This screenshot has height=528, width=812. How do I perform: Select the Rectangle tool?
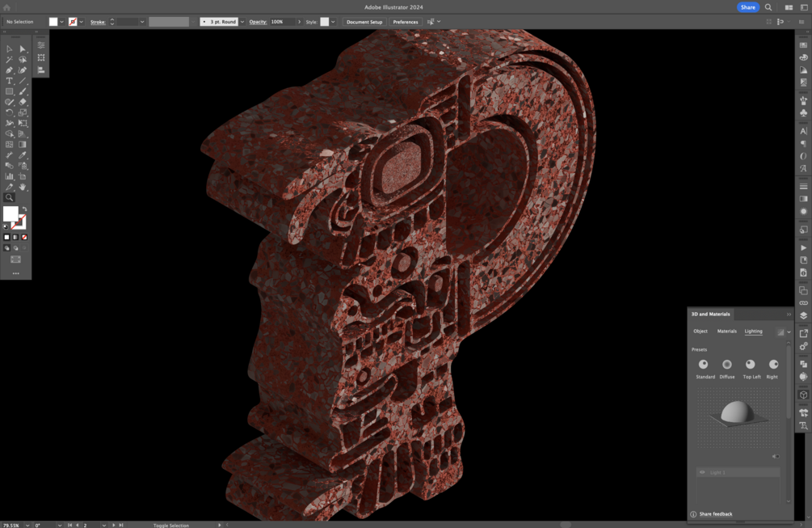pyautogui.click(x=10, y=91)
